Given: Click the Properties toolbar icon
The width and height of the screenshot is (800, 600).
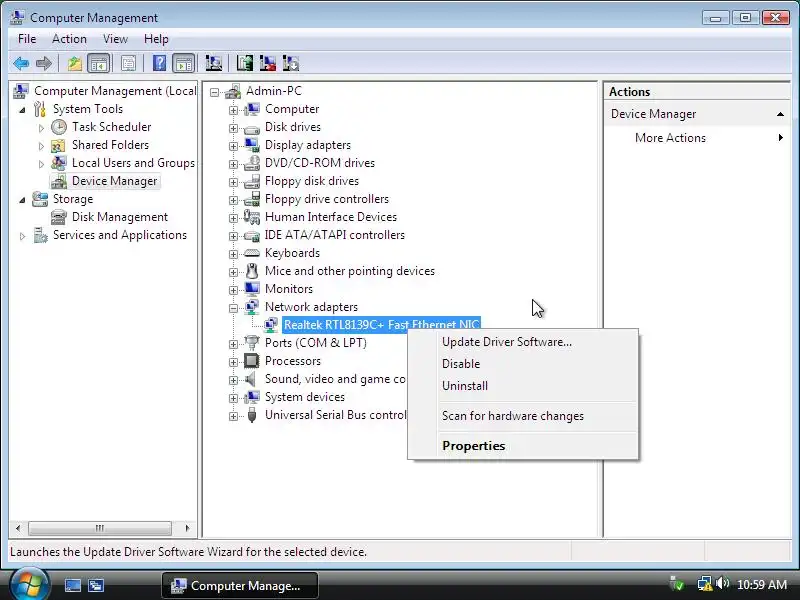Looking at the screenshot, I should (x=128, y=63).
